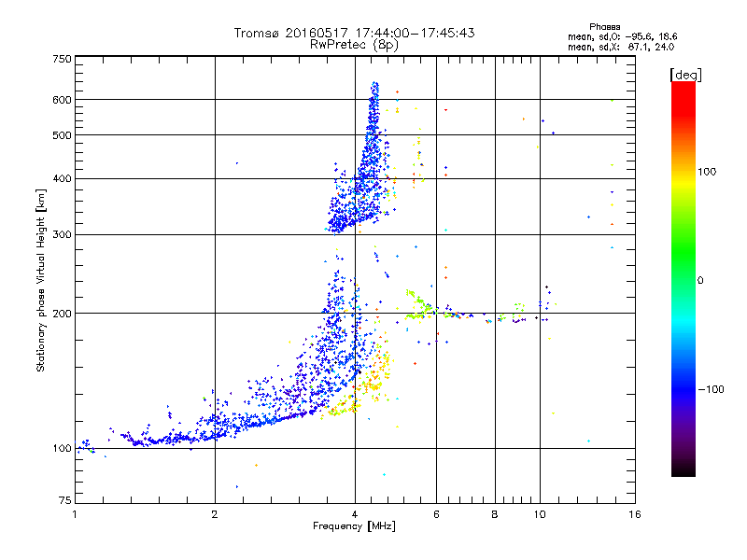Click the x-axis tick label '16'
This screenshot has width=747, height=560.
[x=635, y=514]
